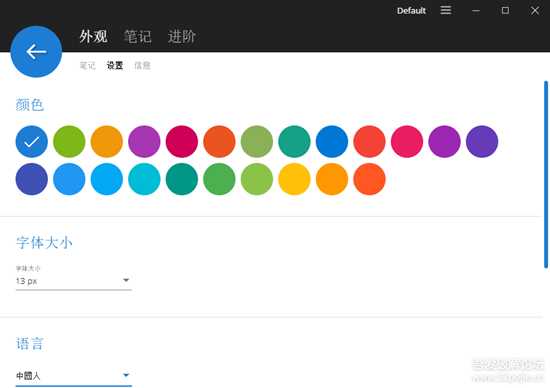Choose the olive green swatch in first row

coord(257,141)
